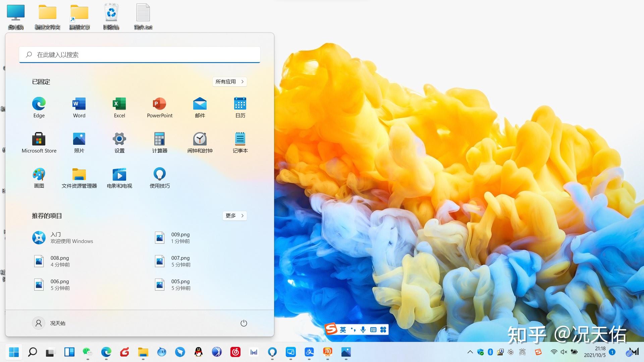This screenshot has width=644, height=362.
Task: Open Edge from the pinned apps
Action: point(39,108)
